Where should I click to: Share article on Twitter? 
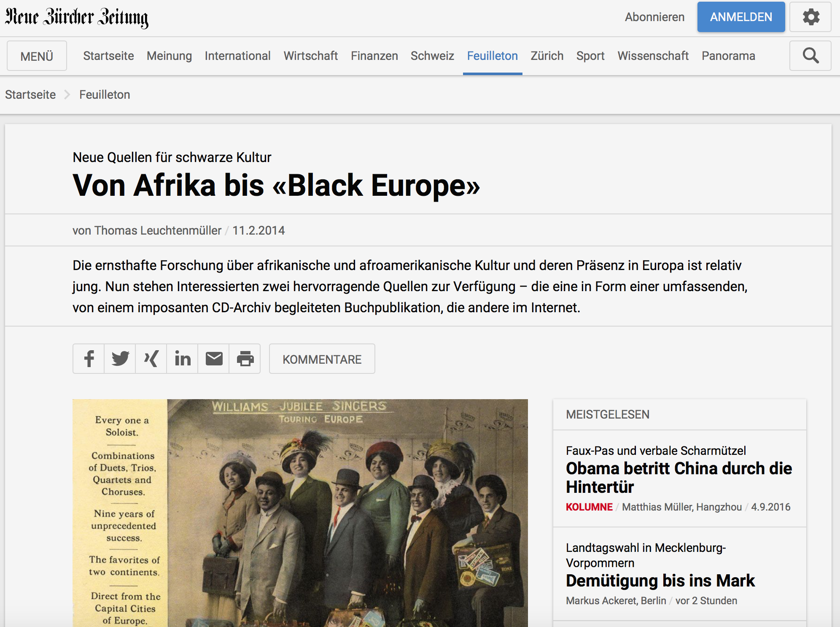120,359
